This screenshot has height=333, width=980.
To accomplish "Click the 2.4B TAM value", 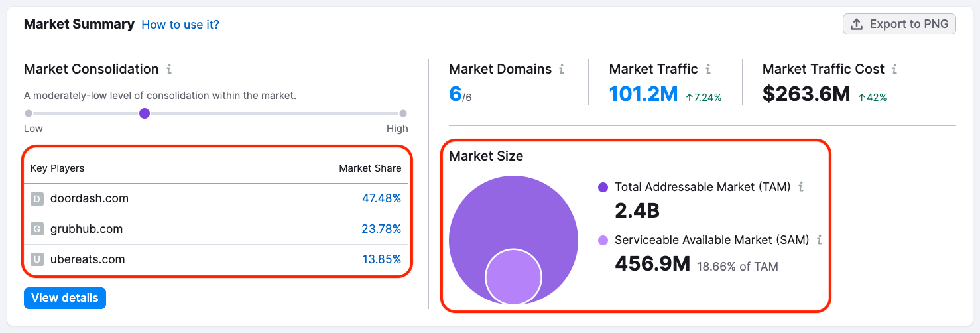I will tap(637, 210).
